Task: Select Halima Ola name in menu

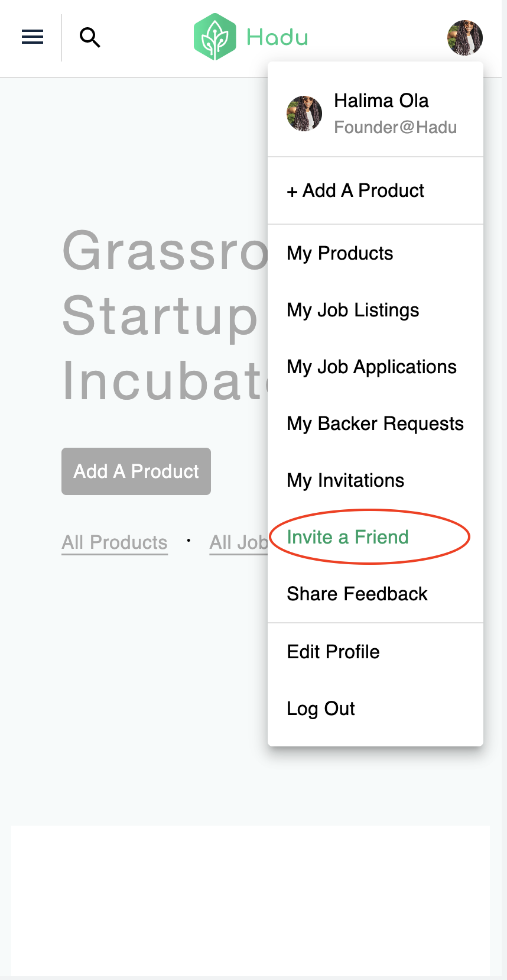Action: pyautogui.click(x=381, y=101)
